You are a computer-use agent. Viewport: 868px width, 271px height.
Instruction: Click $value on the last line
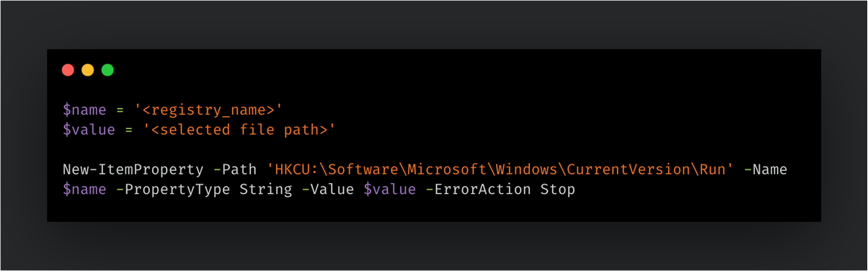point(390,190)
